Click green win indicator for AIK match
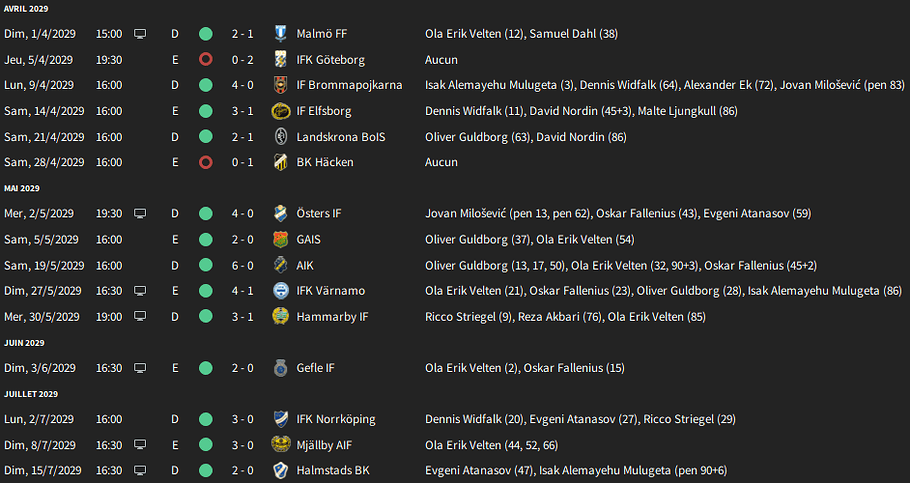 pos(205,265)
